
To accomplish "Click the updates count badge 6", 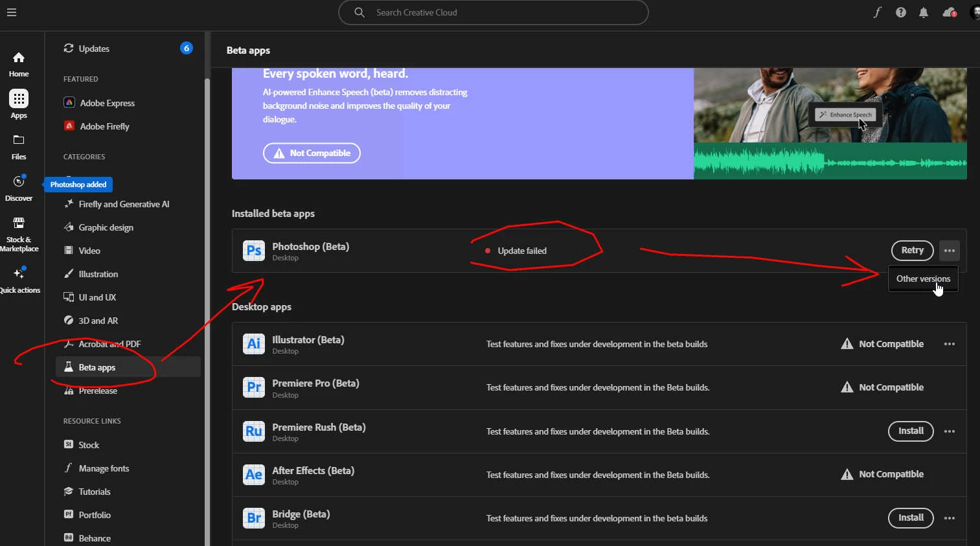I will pos(187,48).
